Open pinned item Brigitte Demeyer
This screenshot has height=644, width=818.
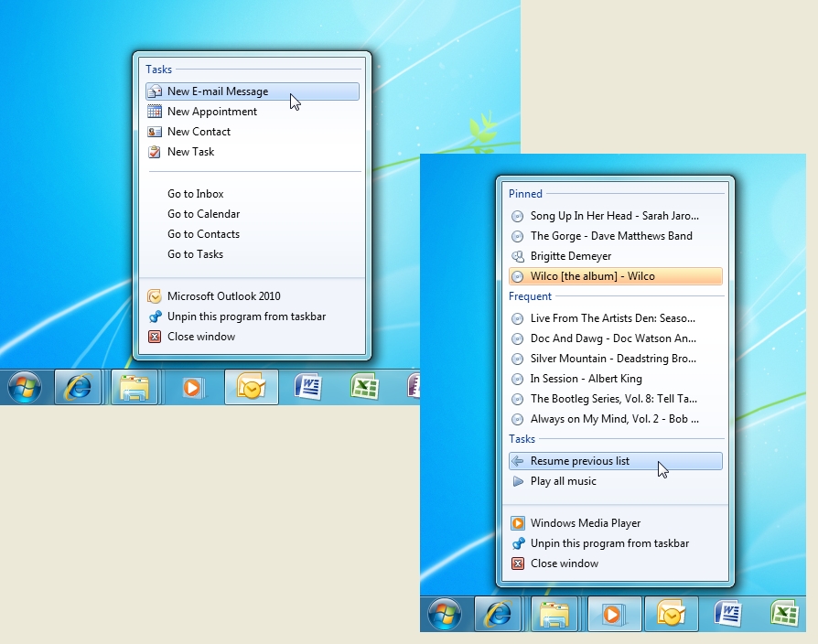pos(570,256)
